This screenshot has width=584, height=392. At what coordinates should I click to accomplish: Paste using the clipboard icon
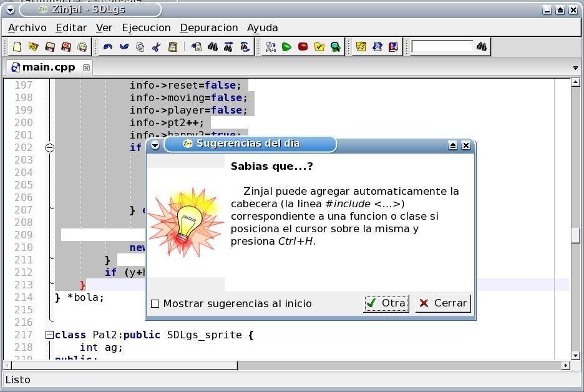pos(173,47)
